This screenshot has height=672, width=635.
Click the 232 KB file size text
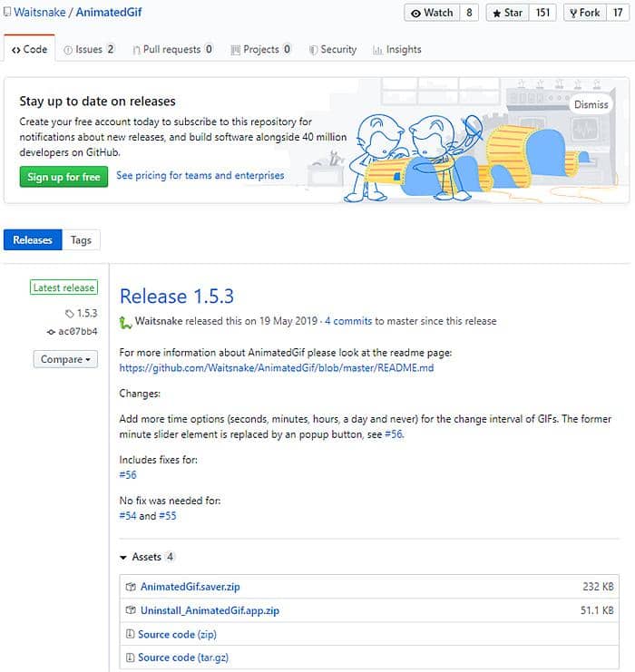click(598, 587)
